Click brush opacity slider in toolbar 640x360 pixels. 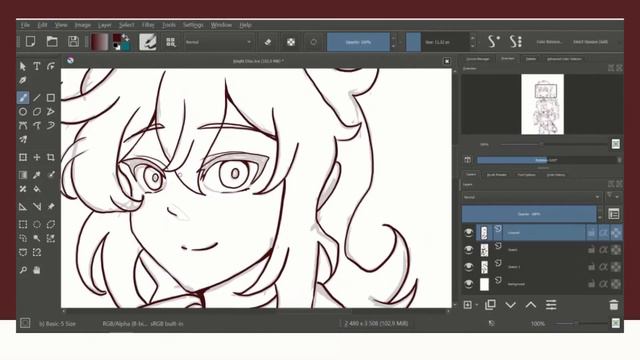(x=358, y=42)
